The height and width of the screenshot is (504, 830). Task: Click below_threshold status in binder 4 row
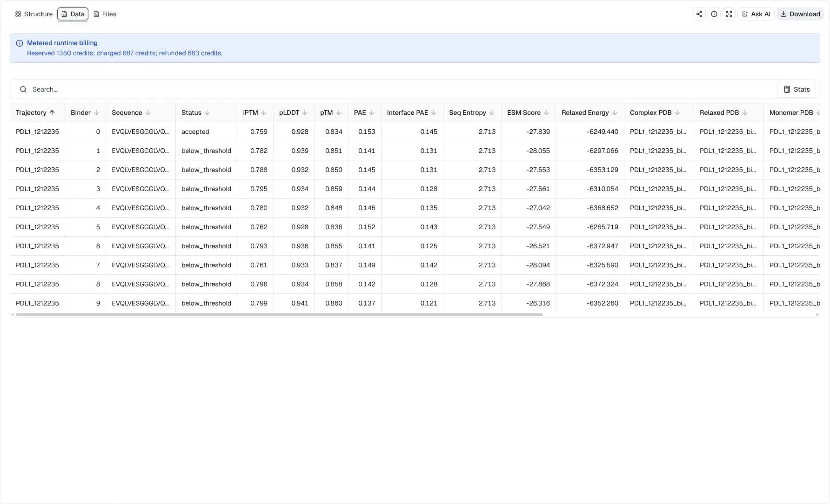(206, 208)
